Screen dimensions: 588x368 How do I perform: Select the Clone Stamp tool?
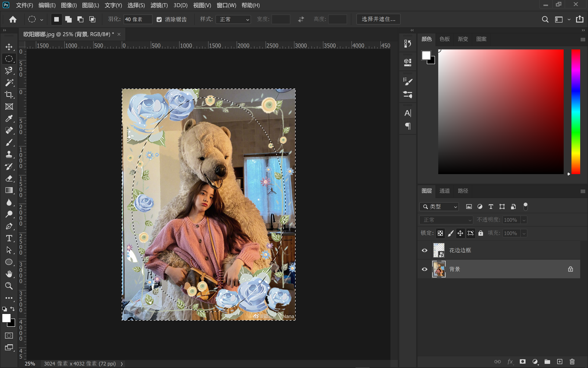pyautogui.click(x=9, y=154)
